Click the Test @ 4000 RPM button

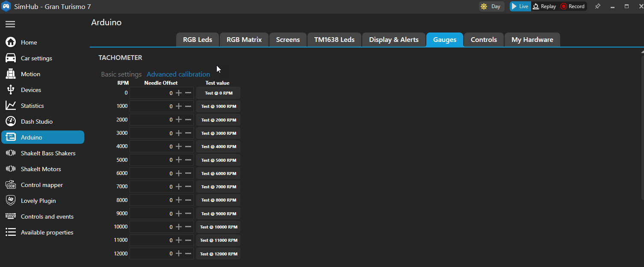coord(218,146)
